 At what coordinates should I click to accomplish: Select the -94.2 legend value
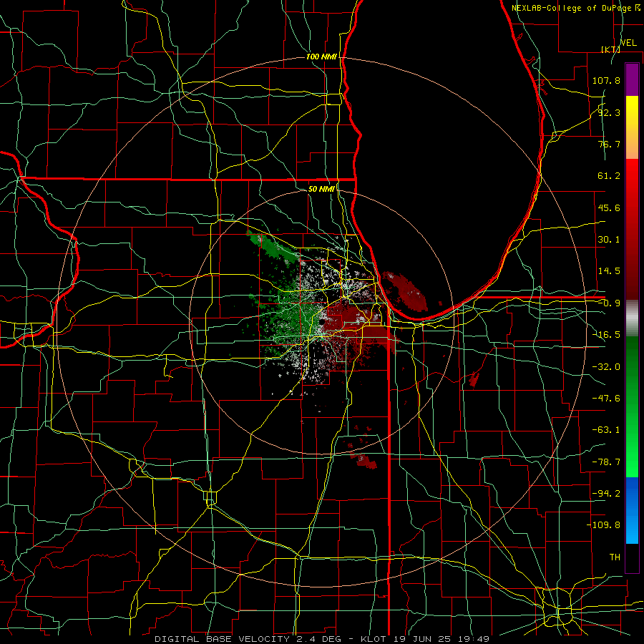coord(606,494)
